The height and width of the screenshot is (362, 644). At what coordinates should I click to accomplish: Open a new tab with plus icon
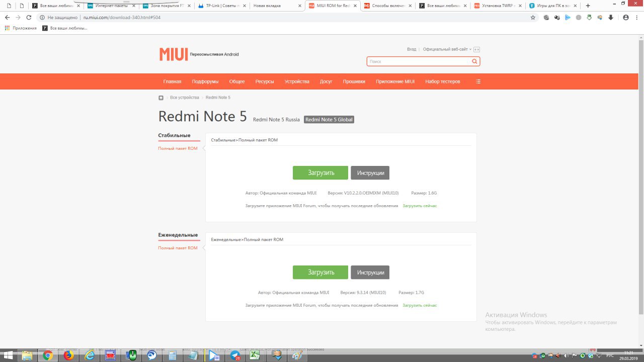[x=588, y=6]
